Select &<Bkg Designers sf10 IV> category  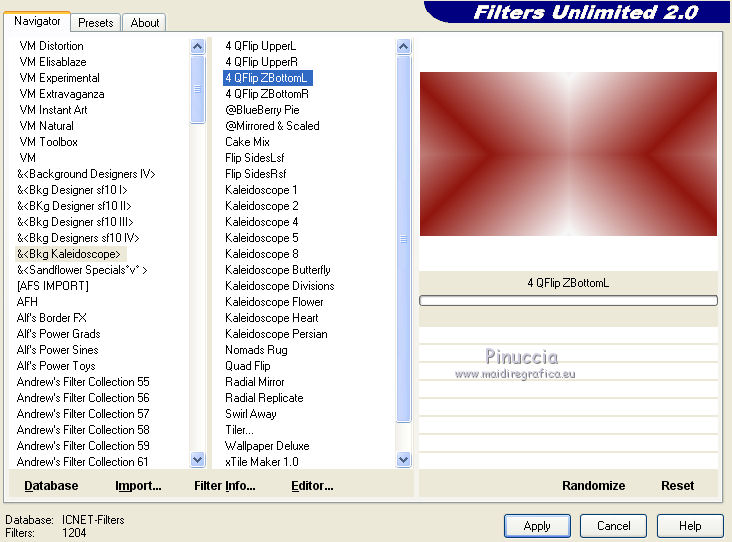point(78,238)
